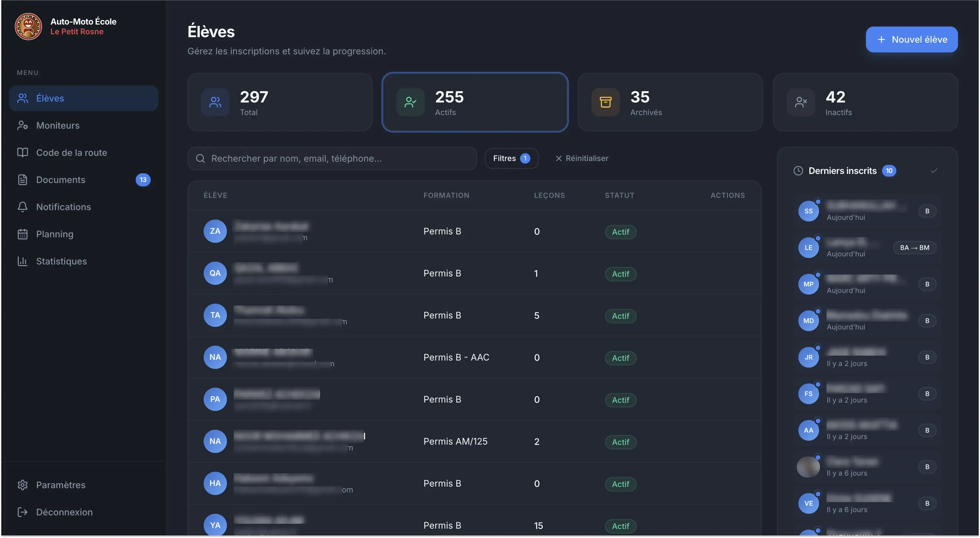Click the Permis AM/125 formation cell

(455, 441)
